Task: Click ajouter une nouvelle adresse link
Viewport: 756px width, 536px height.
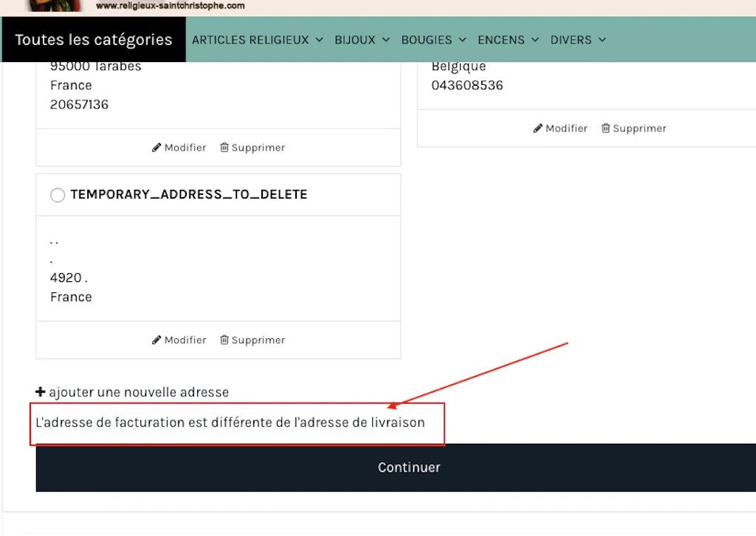Action: click(139, 392)
